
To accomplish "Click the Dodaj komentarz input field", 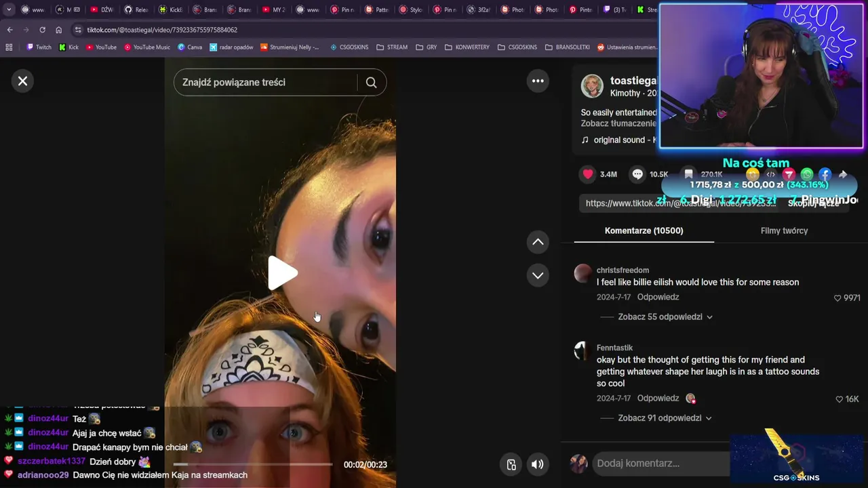I will [661, 464].
